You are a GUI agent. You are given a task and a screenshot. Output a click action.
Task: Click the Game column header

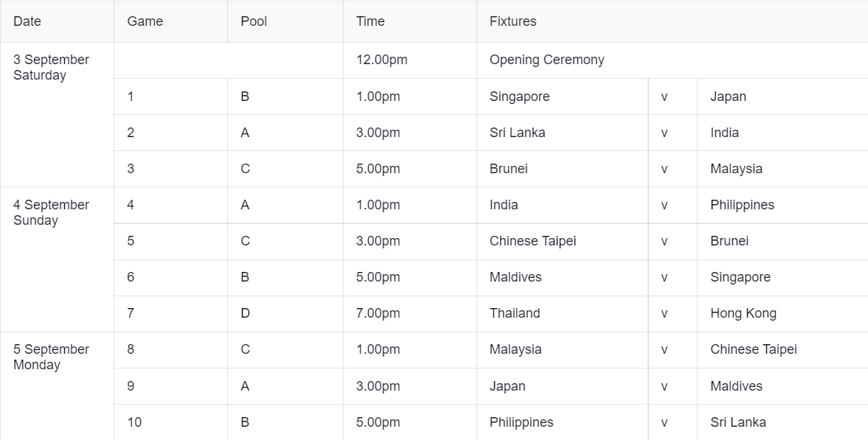(x=145, y=21)
